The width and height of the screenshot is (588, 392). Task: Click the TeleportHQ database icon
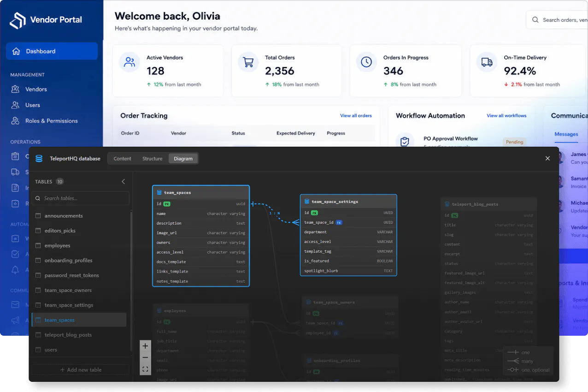39,159
